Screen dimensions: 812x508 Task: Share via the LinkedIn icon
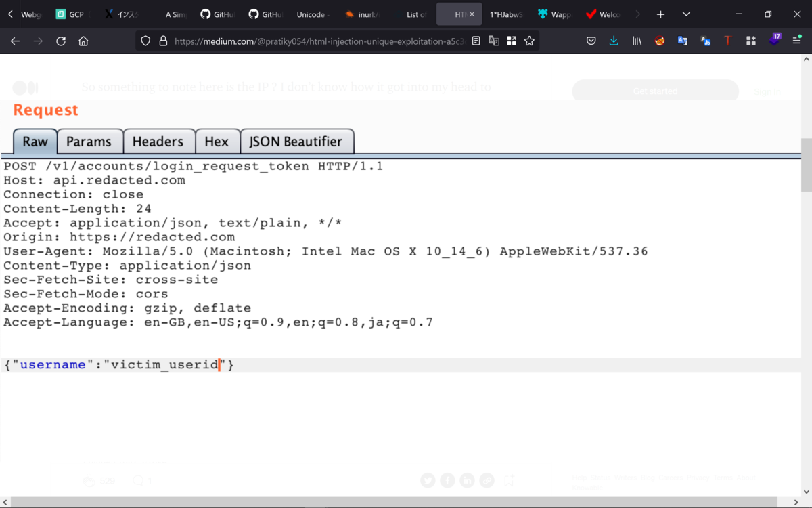[x=467, y=480]
